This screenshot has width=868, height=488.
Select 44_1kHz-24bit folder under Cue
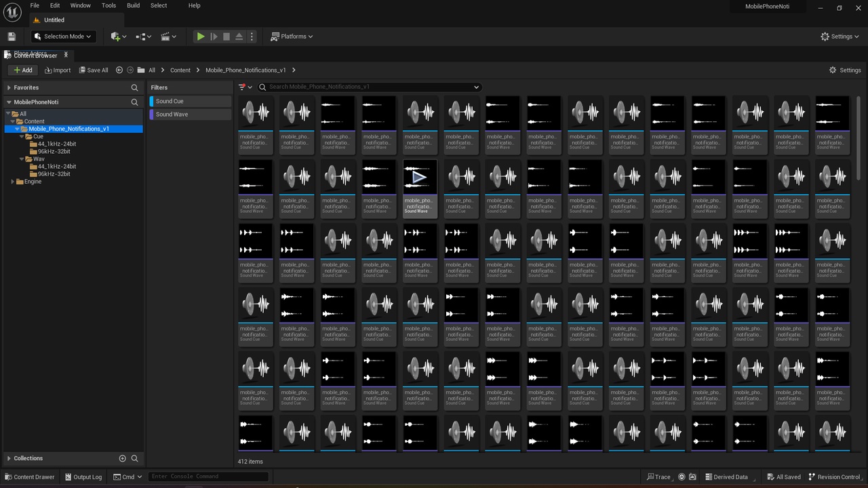57,144
